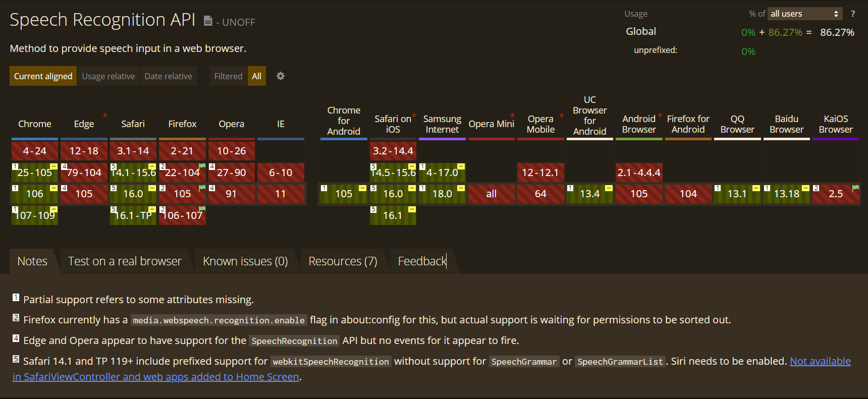The height and width of the screenshot is (399, 868).
Task: Click the Firefox 106-107 version cell
Action: tap(182, 215)
